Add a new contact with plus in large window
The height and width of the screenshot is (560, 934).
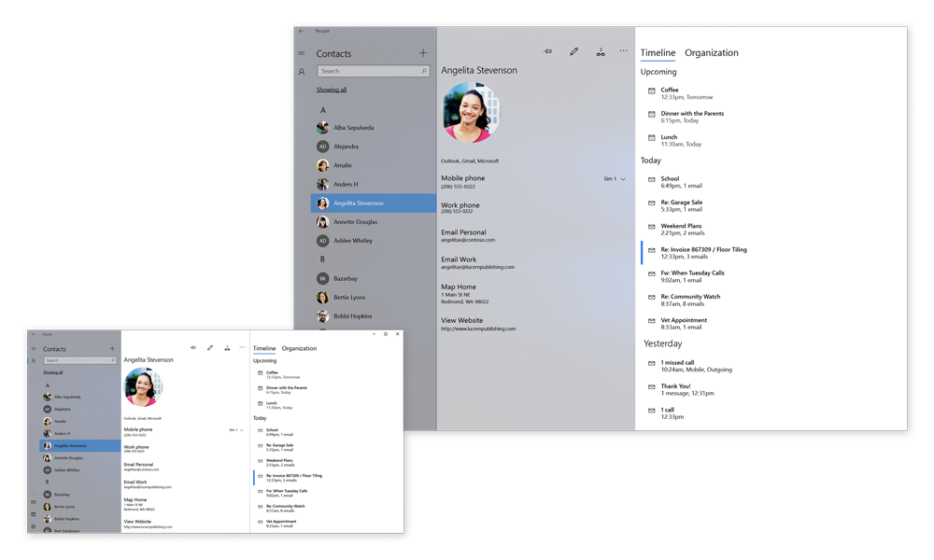(x=423, y=53)
